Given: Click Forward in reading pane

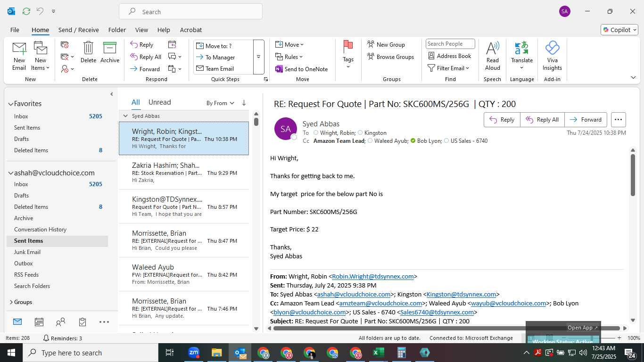Looking at the screenshot, I should point(586,120).
